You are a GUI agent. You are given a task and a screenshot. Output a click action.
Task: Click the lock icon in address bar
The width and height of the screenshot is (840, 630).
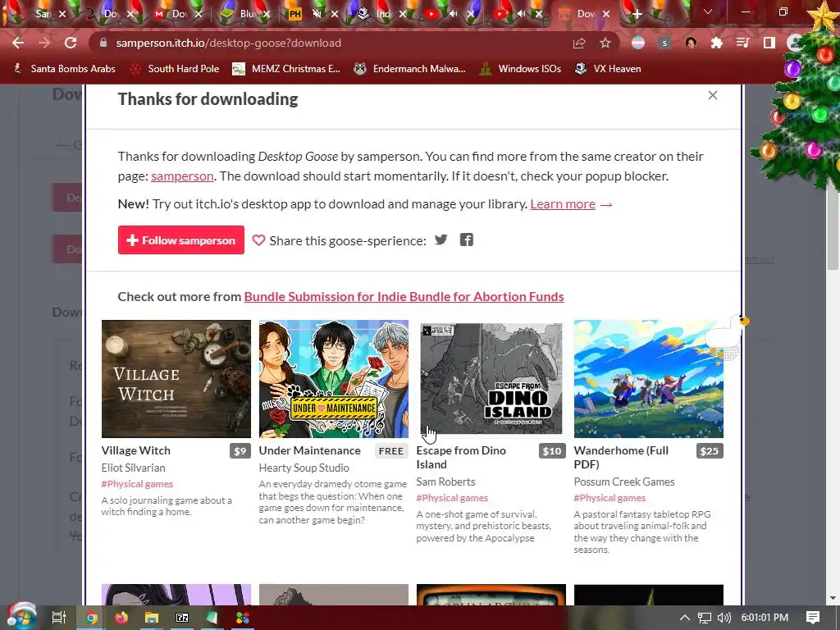coord(103,43)
